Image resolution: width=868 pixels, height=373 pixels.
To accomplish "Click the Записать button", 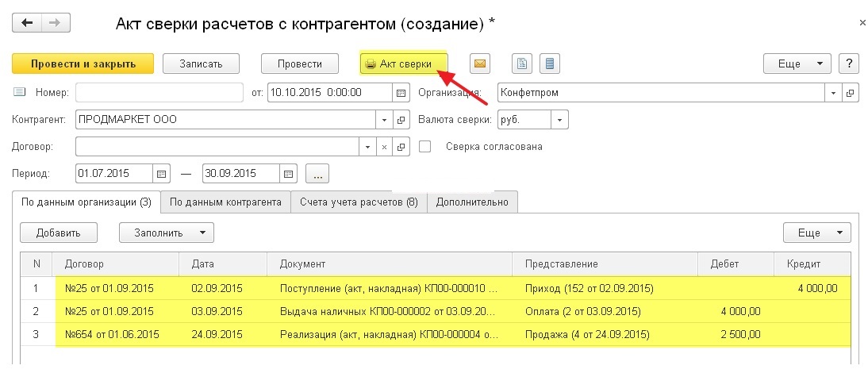I will coord(201,63).
